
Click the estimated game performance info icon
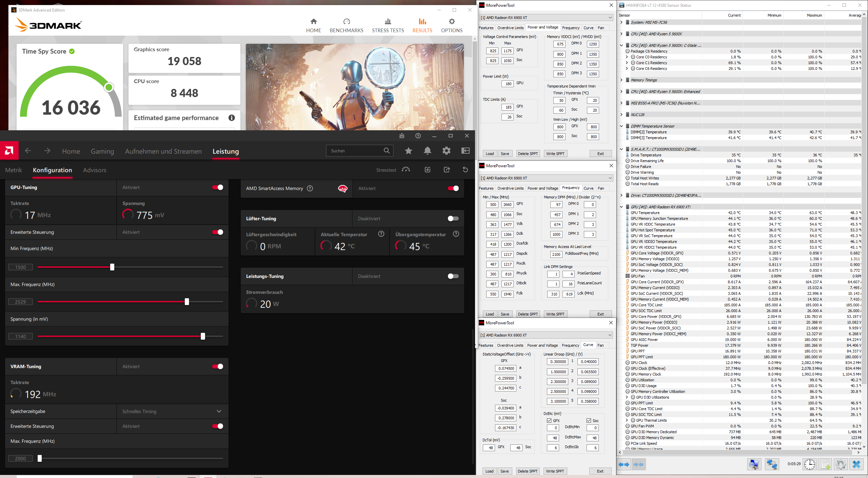pyautogui.click(x=232, y=118)
